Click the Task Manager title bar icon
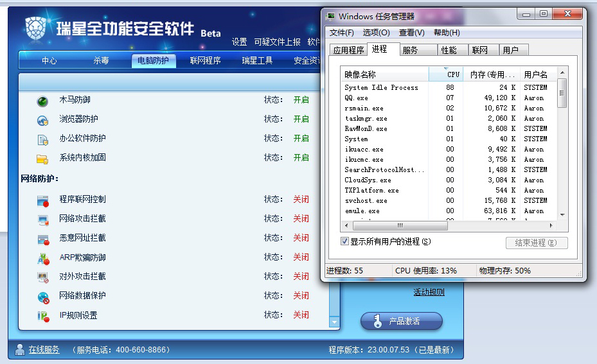Image resolution: width=597 pixels, height=364 pixels. click(330, 16)
